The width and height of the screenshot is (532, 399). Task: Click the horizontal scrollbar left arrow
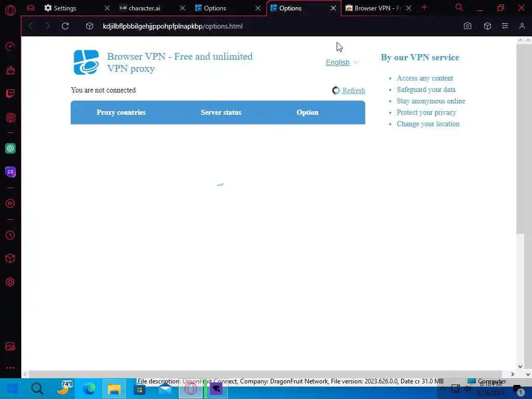point(25,374)
